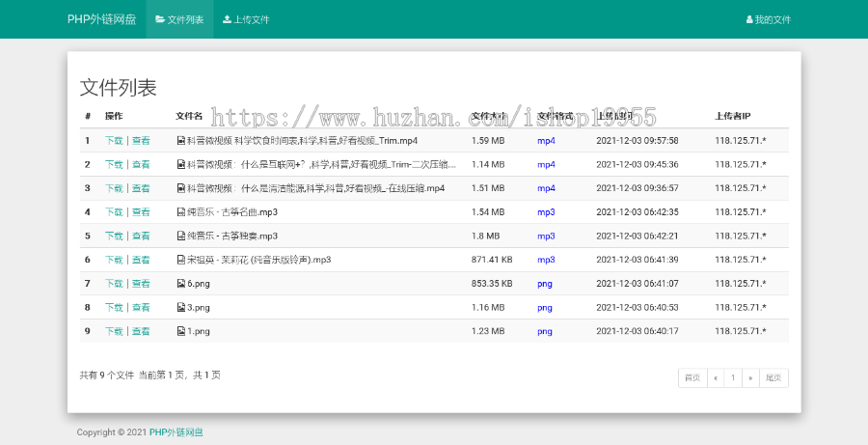Screen dimensions: 868x445
Task: Go to 尾页 last page in pagination
Action: point(773,378)
